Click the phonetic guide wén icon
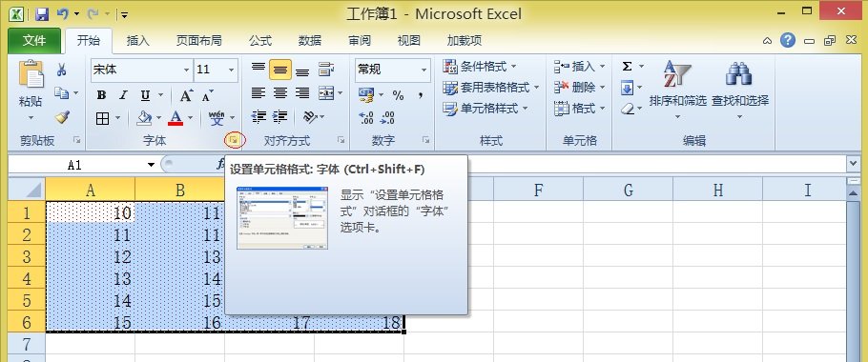The image size is (868, 362). [216, 118]
